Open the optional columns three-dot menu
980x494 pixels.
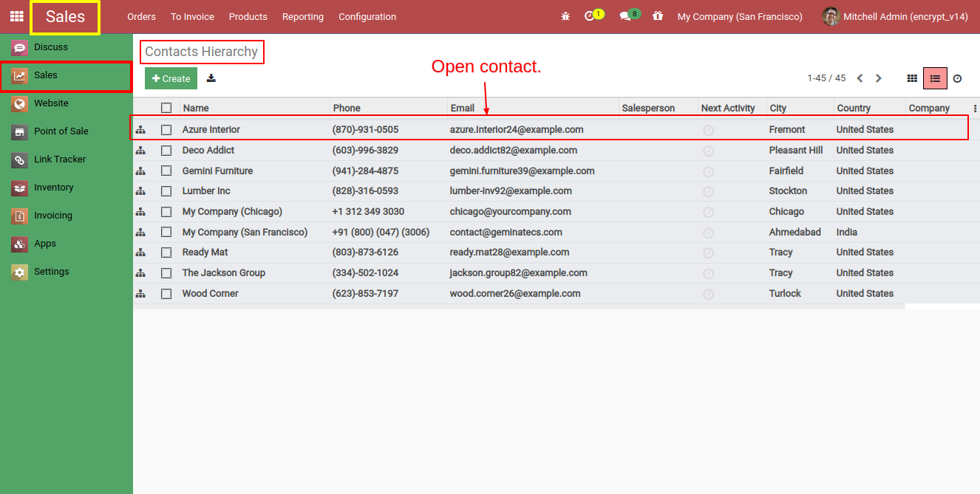(x=974, y=107)
